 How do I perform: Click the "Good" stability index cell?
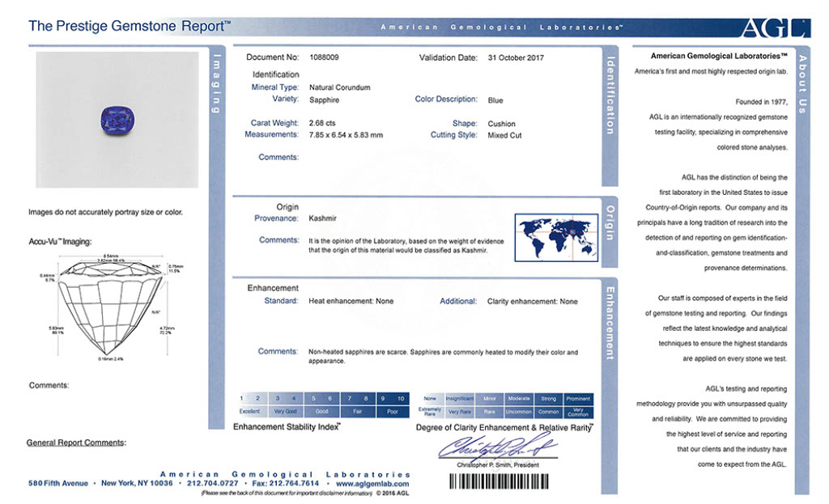[322, 412]
